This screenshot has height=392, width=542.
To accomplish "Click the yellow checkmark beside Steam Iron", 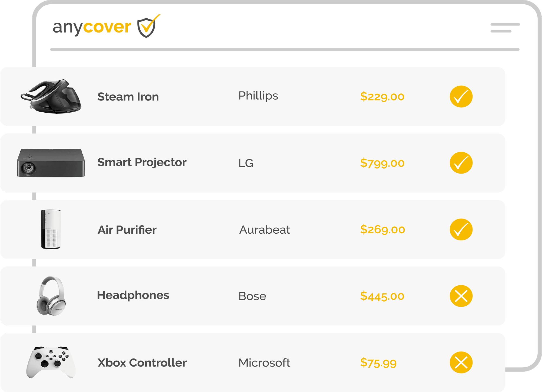I will coord(462,96).
